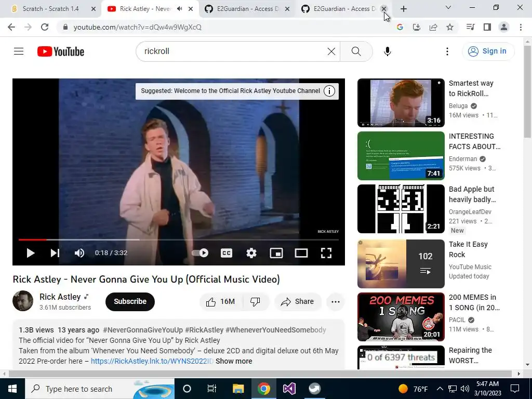The height and width of the screenshot is (399, 532).
Task: Open the RickAstley.lnk.to pre-order link
Action: coord(152,361)
